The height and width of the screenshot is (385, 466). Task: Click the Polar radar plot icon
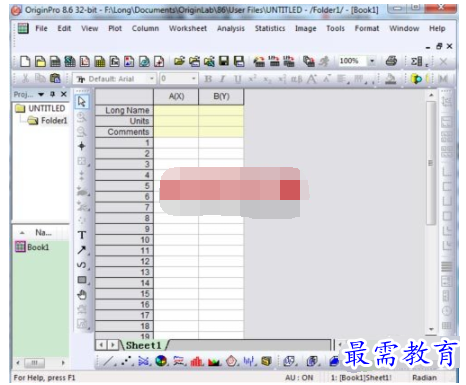tap(232, 361)
